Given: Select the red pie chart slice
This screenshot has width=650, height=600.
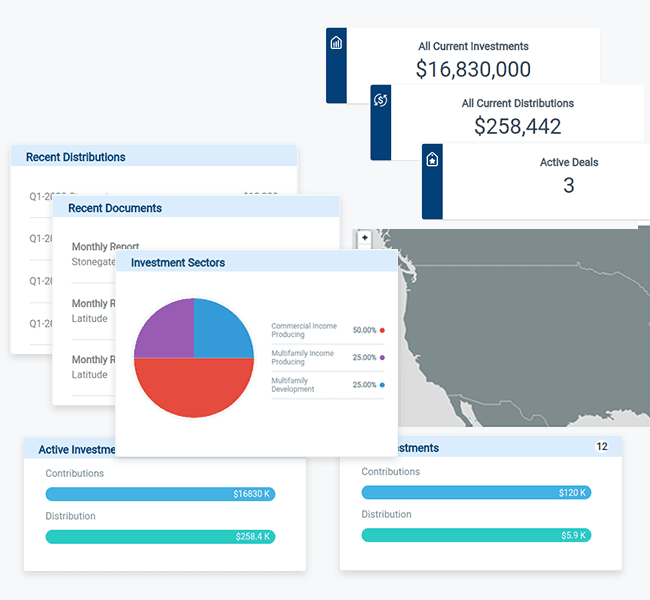Looking at the screenshot, I should coord(194,388).
